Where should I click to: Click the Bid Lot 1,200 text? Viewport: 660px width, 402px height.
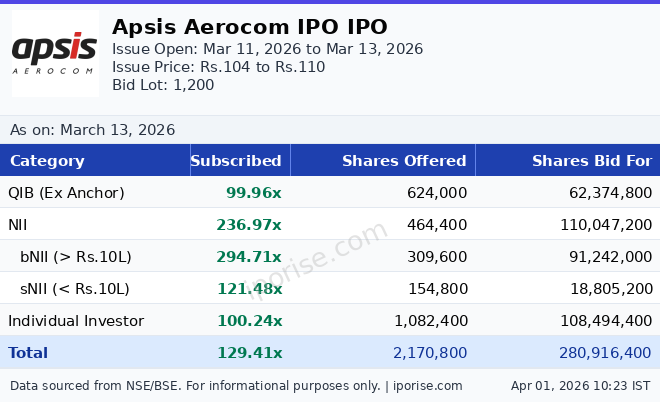pos(163,85)
